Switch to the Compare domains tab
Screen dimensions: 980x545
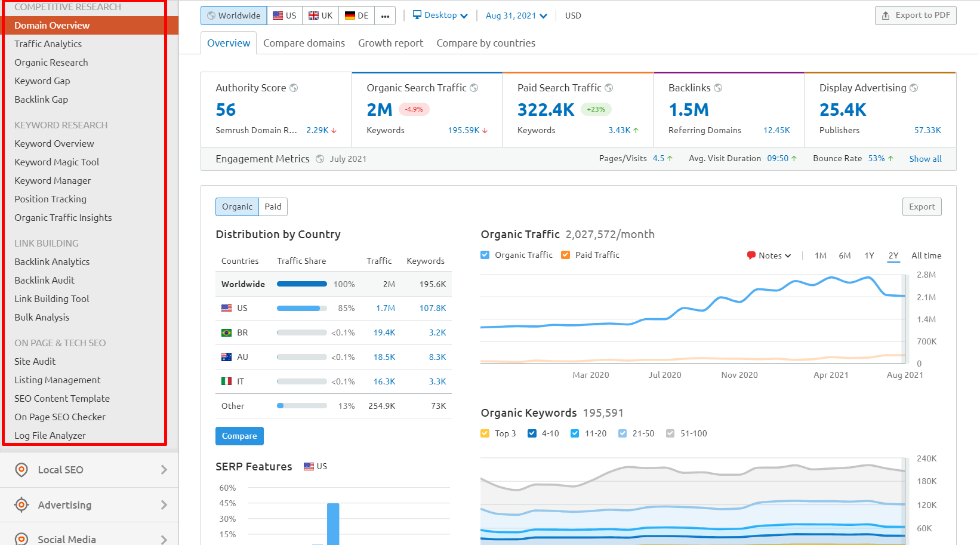304,42
